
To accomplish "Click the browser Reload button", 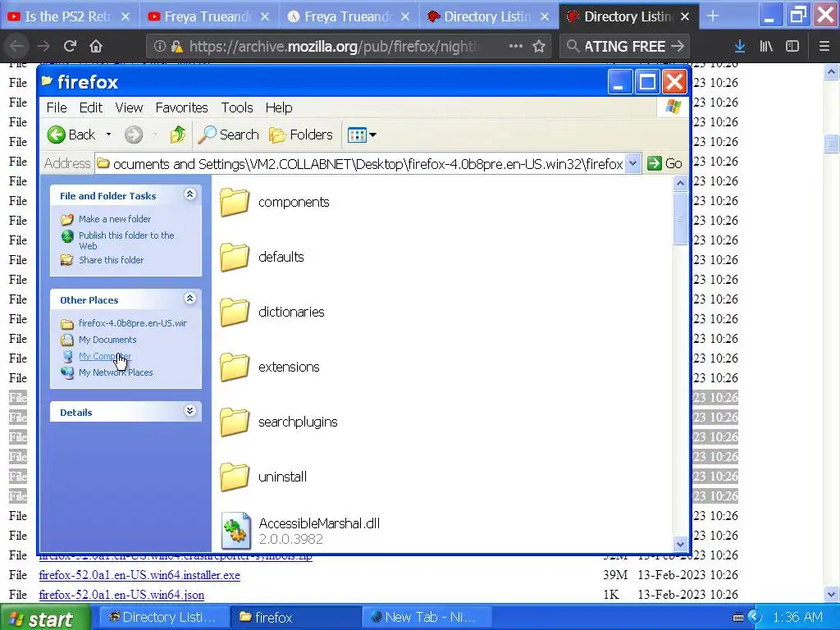I will point(70,46).
